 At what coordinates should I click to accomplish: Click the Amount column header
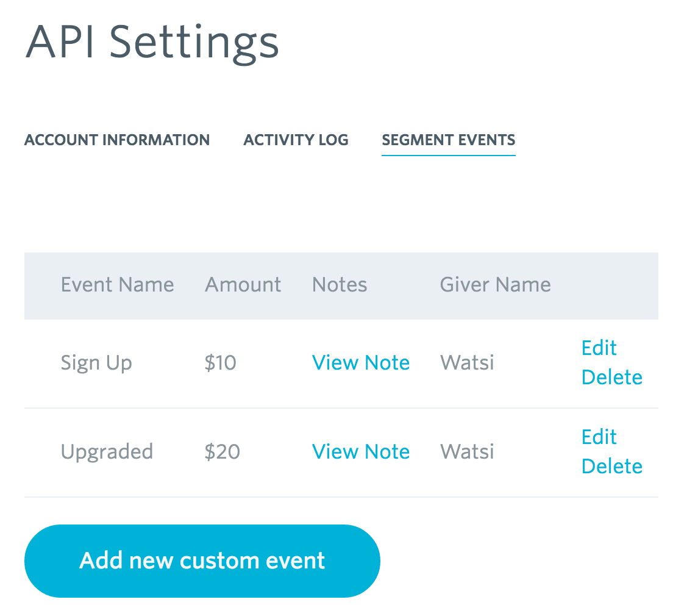(243, 285)
